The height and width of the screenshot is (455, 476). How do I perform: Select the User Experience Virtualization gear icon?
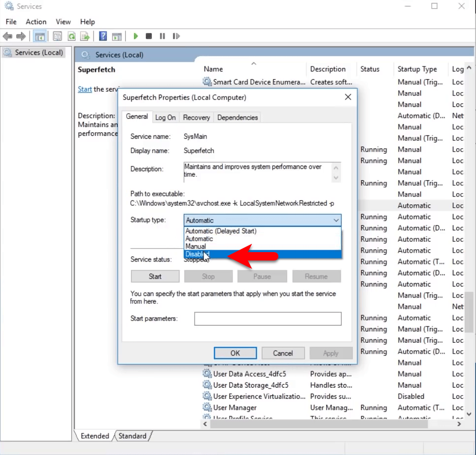pos(207,396)
